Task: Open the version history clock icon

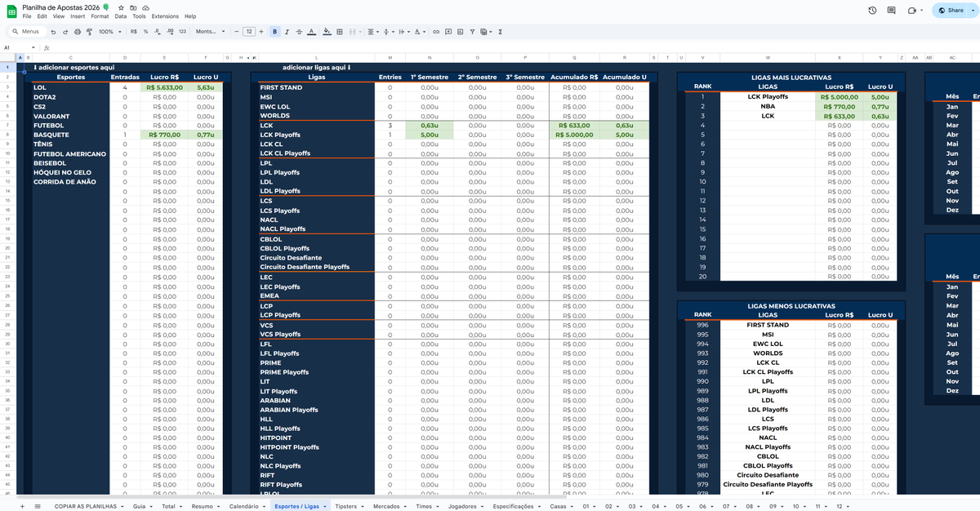Action: point(872,11)
